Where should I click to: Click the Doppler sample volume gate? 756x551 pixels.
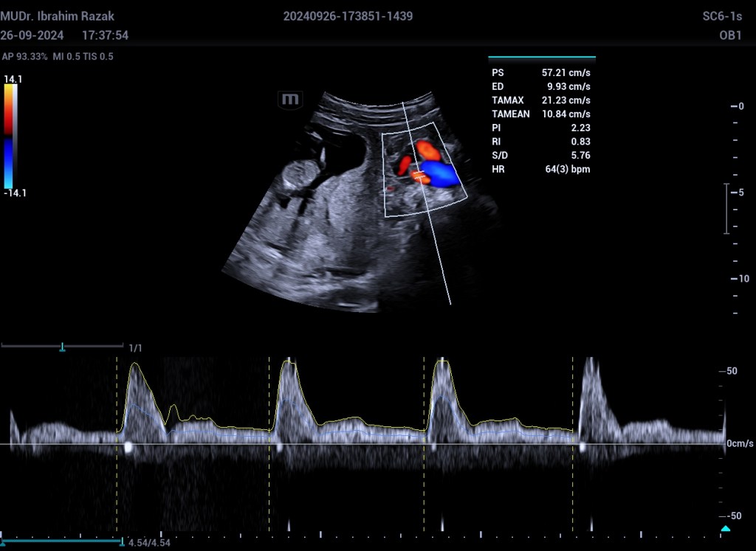(419, 176)
